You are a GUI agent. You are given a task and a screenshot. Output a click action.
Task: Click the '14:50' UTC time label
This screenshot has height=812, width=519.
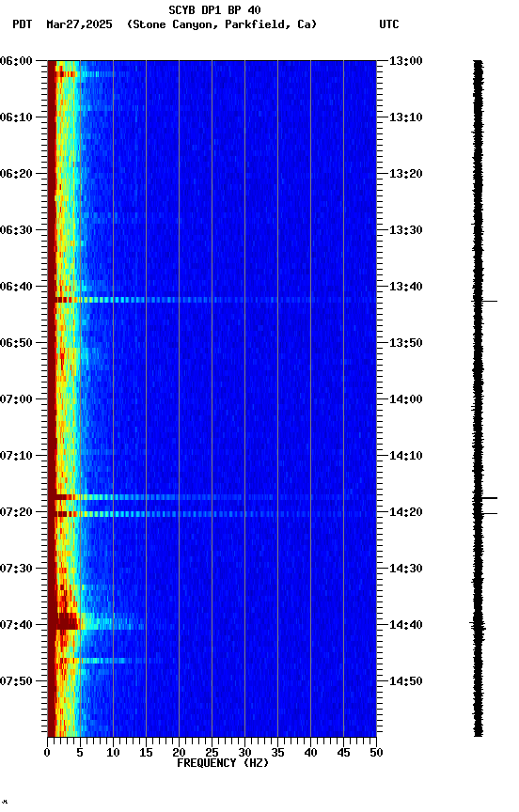coord(406,681)
